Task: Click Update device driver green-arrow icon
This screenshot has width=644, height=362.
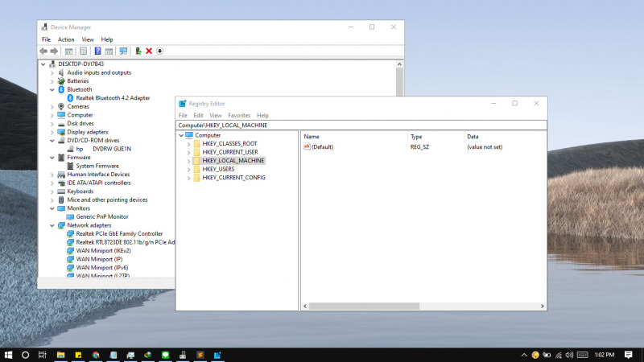Action: coord(138,51)
